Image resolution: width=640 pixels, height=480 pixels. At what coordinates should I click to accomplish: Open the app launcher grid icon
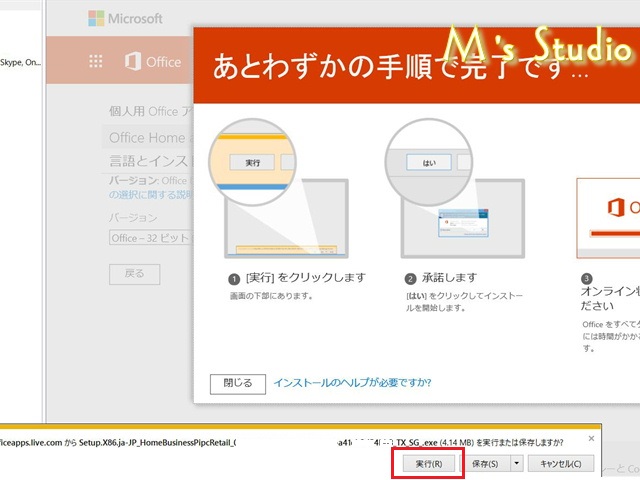(96, 61)
